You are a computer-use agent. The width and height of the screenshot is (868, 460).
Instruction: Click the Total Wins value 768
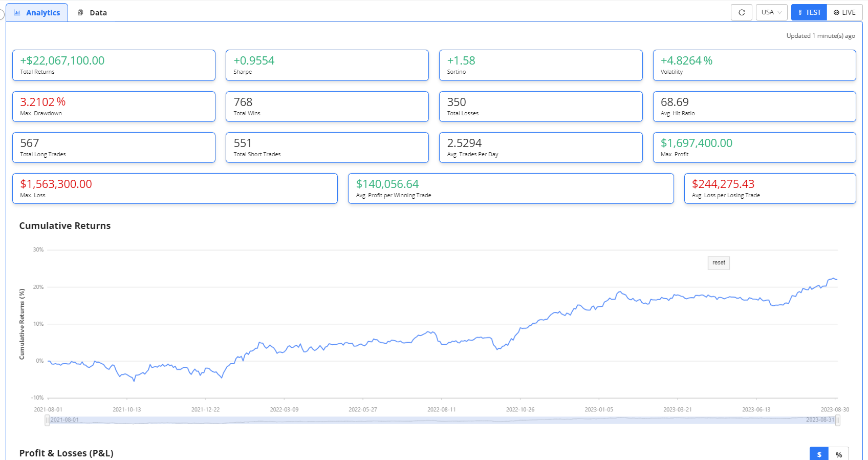click(x=243, y=102)
